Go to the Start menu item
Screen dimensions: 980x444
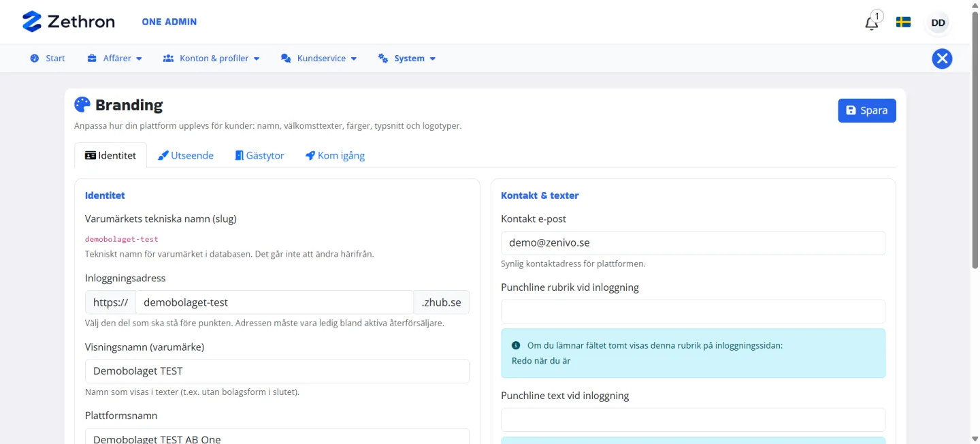48,59
